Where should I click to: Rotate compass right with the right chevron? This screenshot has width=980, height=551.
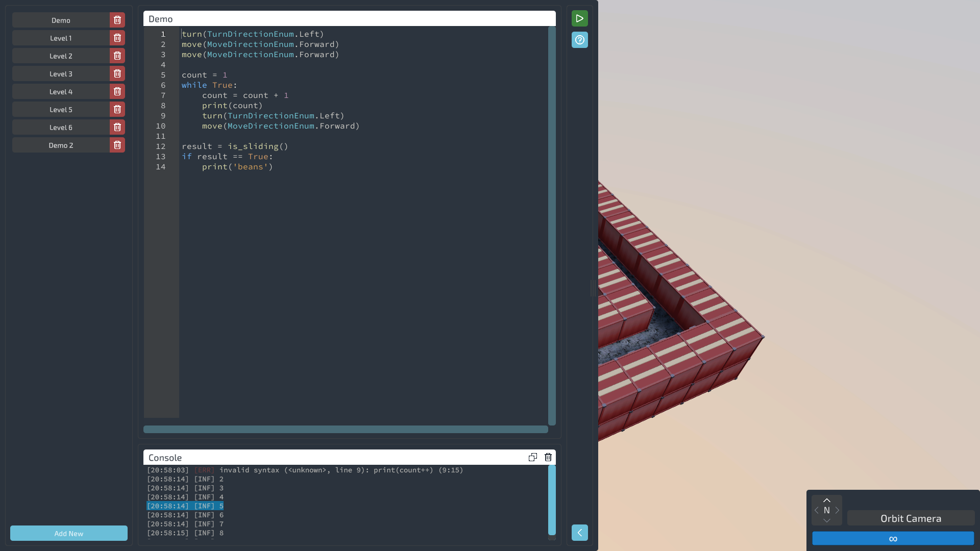coord(837,510)
